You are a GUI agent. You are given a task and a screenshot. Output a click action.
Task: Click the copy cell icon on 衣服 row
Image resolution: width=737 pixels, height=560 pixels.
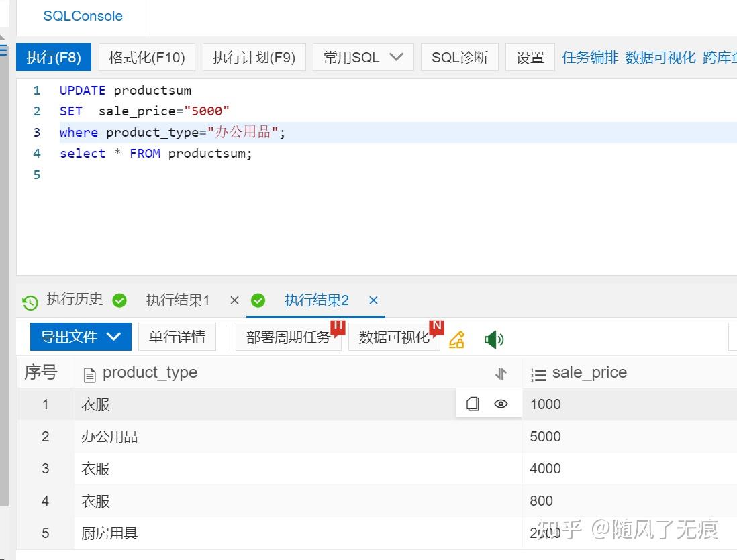(472, 403)
